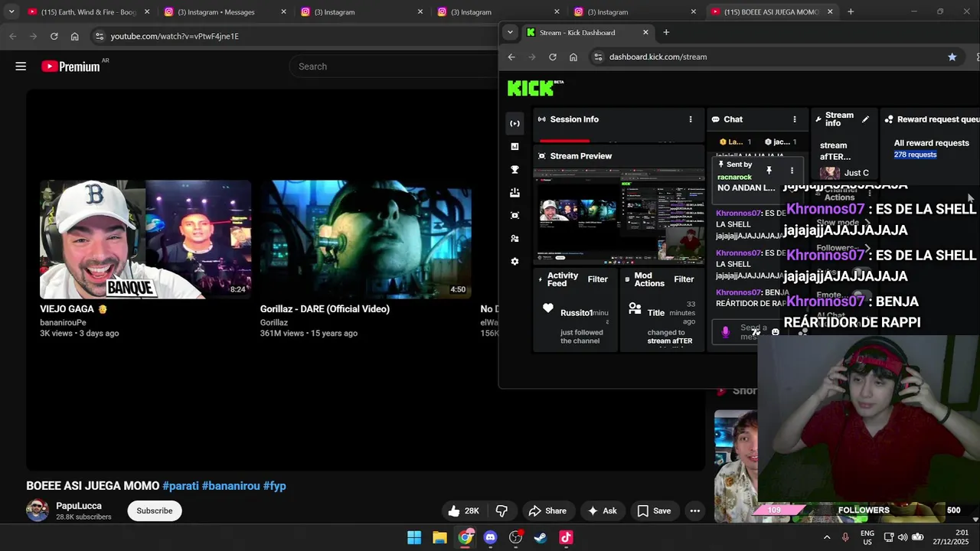
Task: Open the Gorillaz DARE video thumbnail
Action: point(366,240)
